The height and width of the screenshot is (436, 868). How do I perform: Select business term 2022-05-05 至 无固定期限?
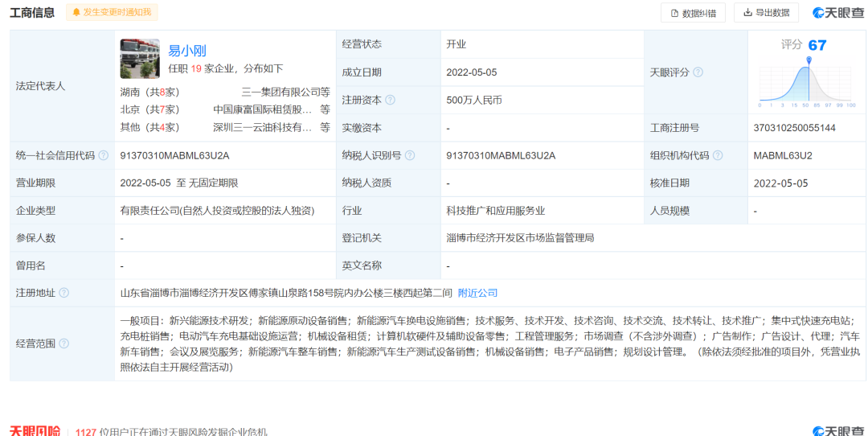tap(178, 183)
